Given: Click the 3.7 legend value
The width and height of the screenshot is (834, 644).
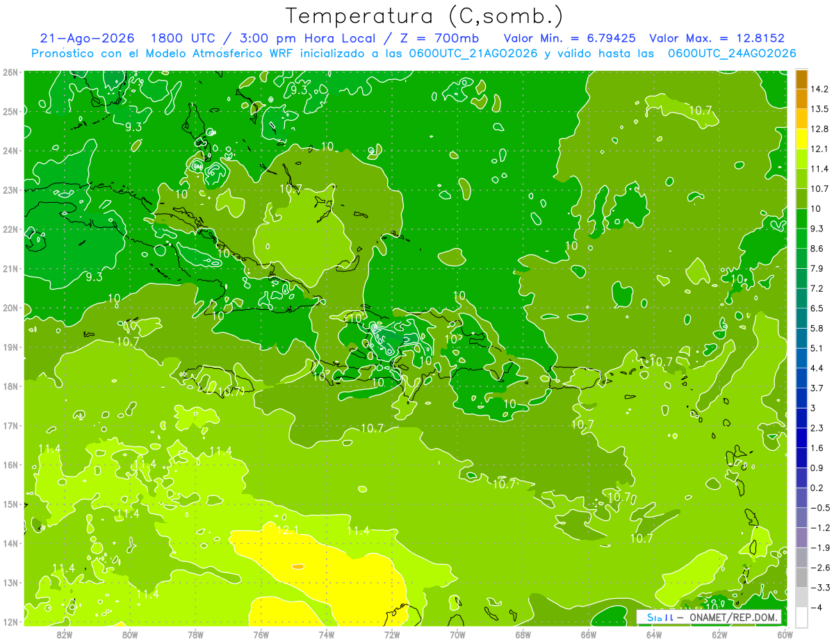Looking at the screenshot, I should [x=817, y=388].
